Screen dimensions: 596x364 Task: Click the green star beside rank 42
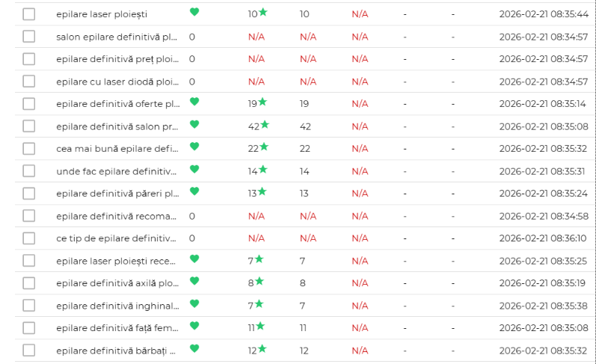[265, 124]
